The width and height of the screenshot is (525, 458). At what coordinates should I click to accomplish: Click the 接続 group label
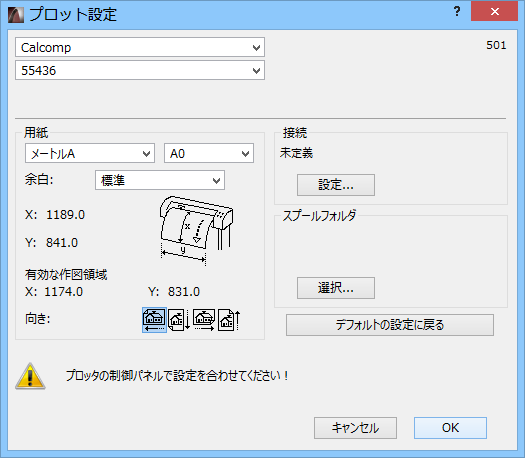pos(295,133)
